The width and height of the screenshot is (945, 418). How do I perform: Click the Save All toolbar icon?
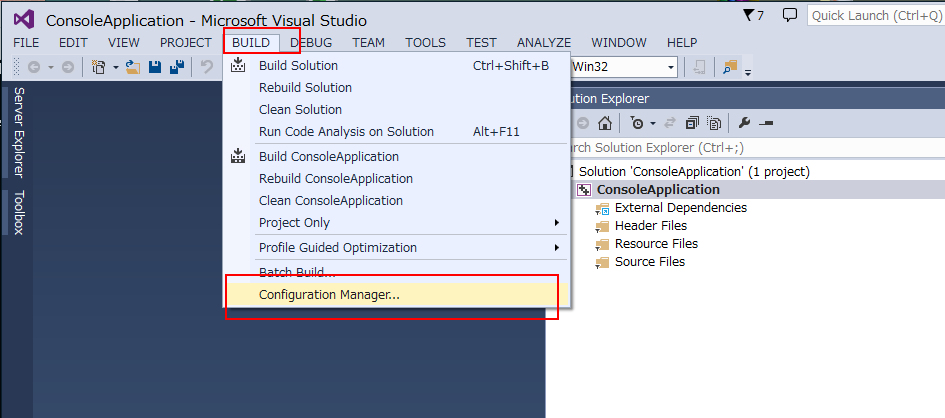(177, 67)
